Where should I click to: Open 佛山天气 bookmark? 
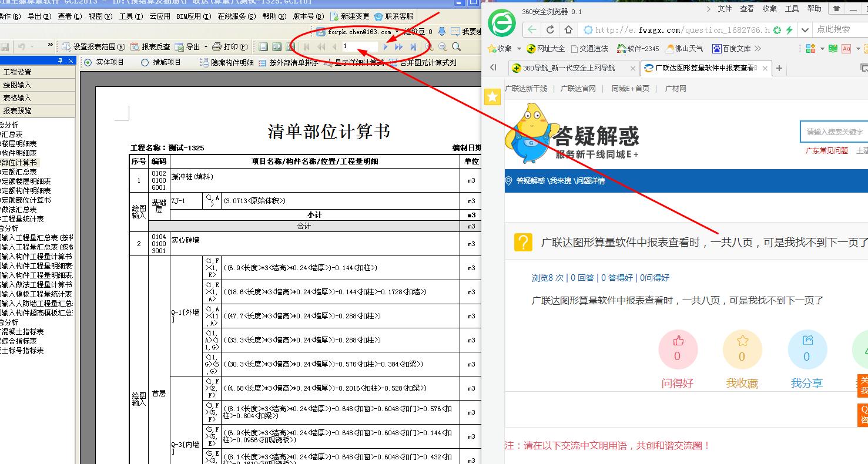click(x=684, y=48)
